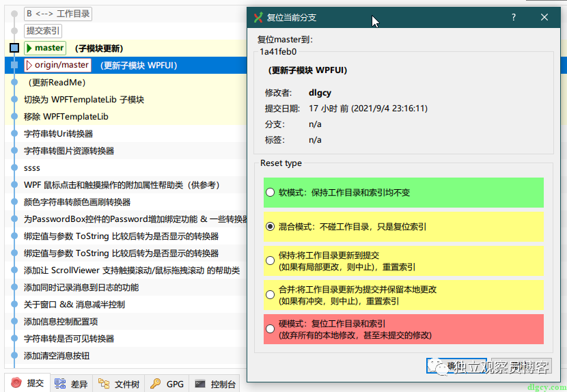Viewport: 567px width, 392px height.
Task: Select commit 添加清空消息按钮
Action: [126, 356]
